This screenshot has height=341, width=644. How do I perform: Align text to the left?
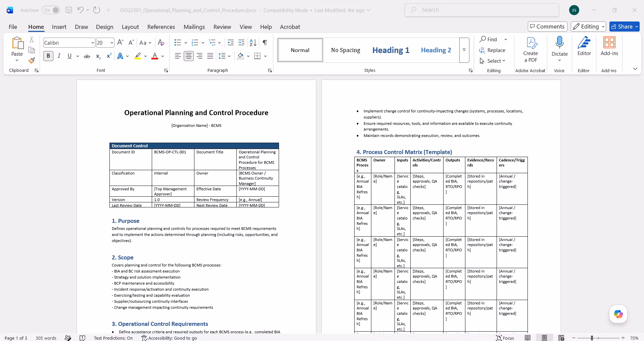pyautogui.click(x=178, y=56)
